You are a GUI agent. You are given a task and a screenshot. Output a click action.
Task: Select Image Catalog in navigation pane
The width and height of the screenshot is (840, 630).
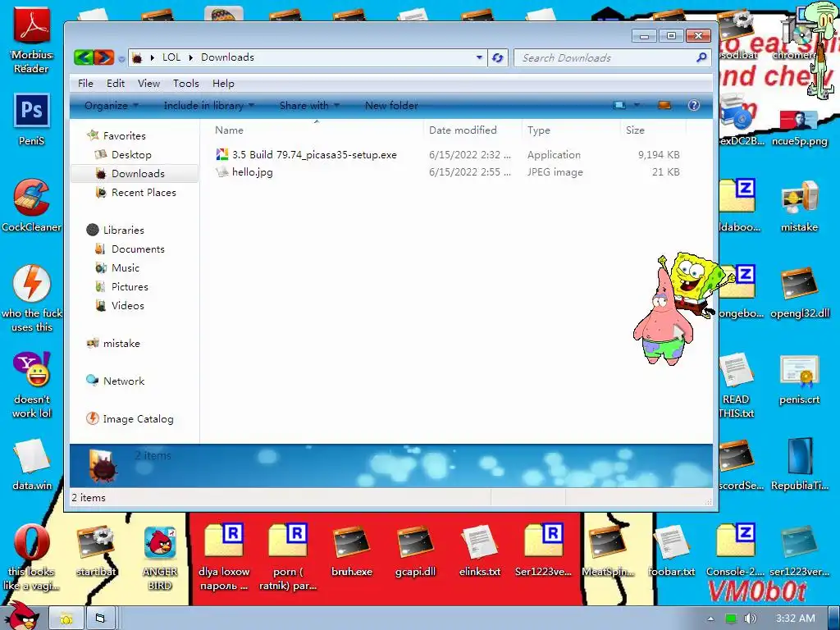pos(138,419)
